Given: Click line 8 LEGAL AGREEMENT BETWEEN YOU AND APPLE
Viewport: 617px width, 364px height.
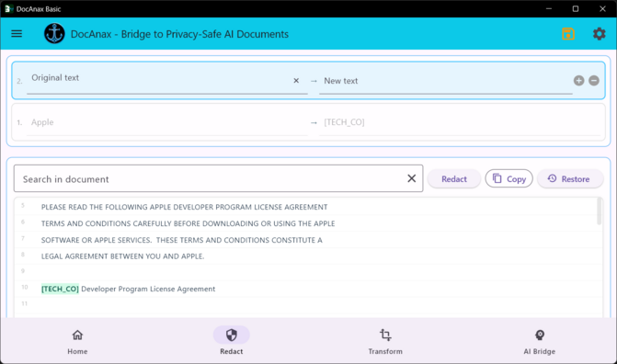Looking at the screenshot, I should [x=123, y=256].
